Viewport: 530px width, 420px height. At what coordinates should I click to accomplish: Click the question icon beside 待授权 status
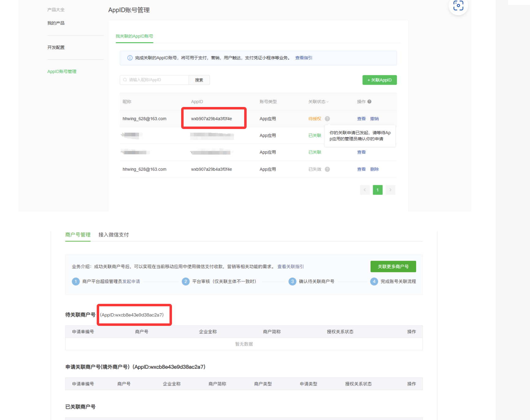pyautogui.click(x=327, y=119)
